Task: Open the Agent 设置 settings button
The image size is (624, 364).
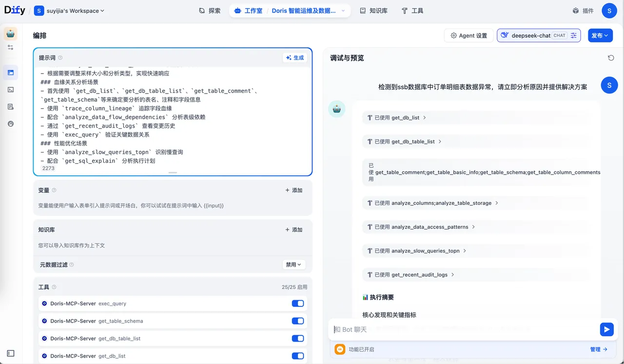Action: tap(468, 35)
